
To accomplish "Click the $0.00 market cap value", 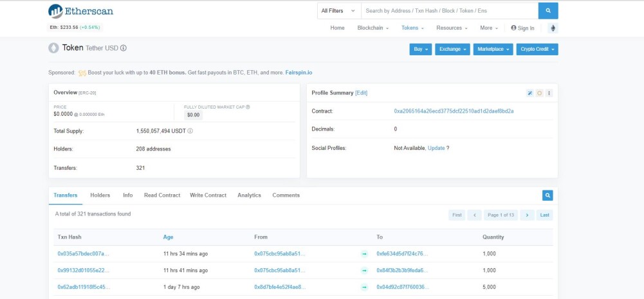I will click(x=193, y=115).
